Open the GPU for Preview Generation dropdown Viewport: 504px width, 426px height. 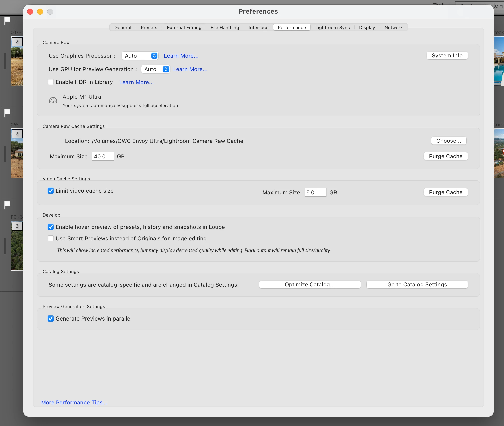155,69
